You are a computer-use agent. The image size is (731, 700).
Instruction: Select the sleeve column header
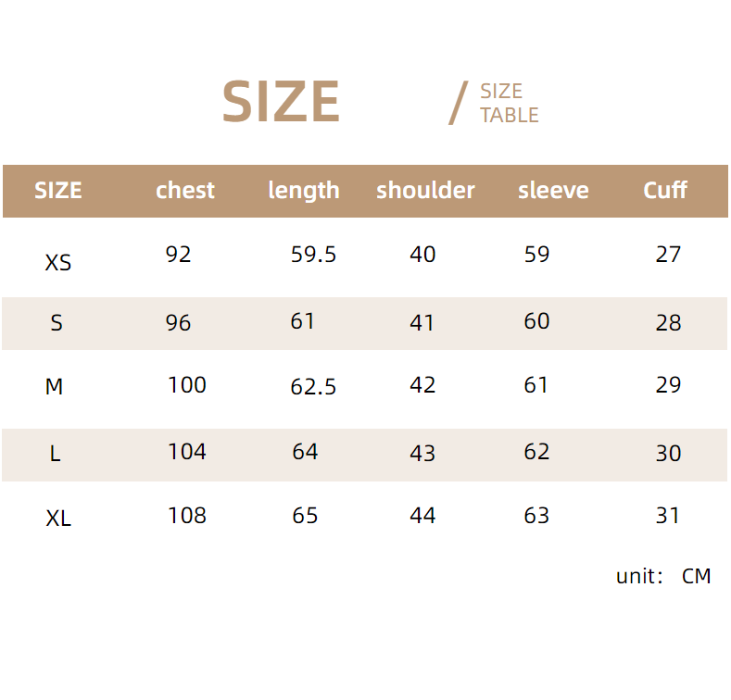553,191
